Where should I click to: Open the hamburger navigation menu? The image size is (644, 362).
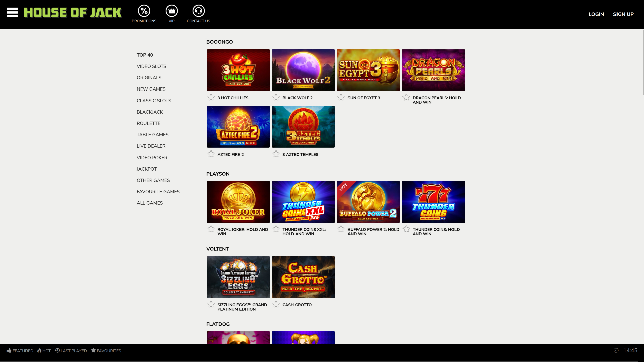12,12
